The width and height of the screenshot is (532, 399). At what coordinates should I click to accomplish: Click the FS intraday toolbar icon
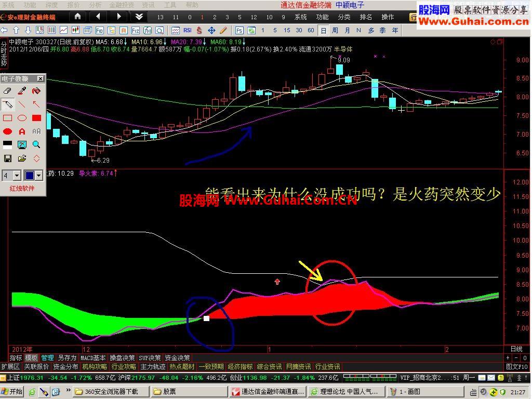tap(239, 31)
